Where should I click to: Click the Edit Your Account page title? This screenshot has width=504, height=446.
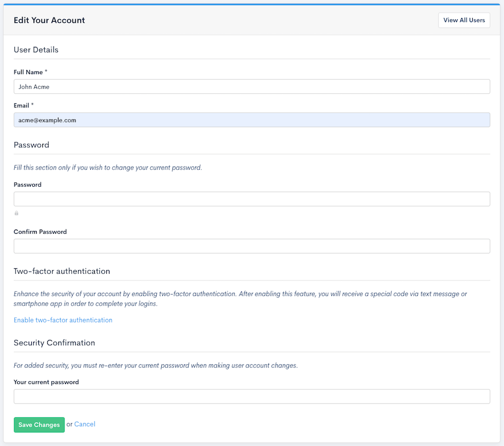pyautogui.click(x=49, y=20)
